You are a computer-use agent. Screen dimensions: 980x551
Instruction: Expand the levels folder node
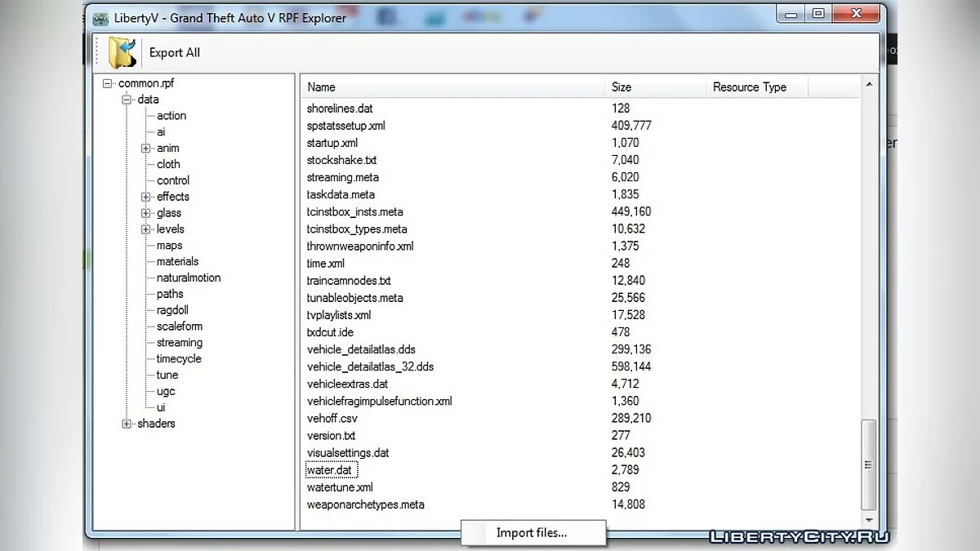[x=146, y=229]
